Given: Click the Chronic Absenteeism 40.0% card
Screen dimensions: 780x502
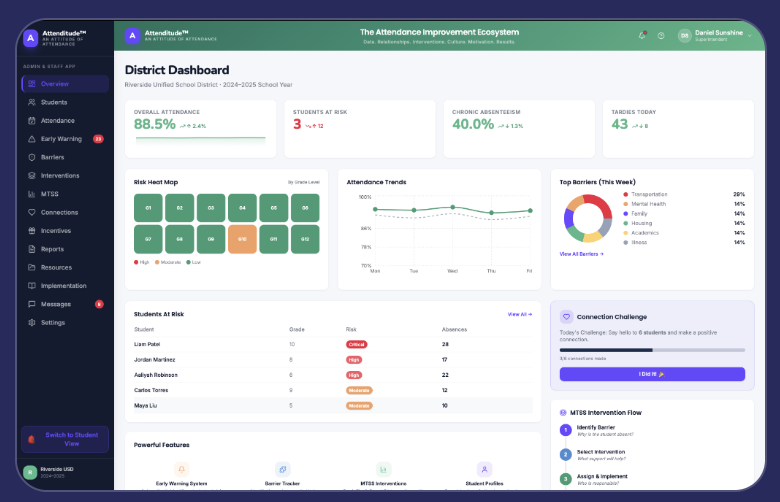Looking at the screenshot, I should coord(519,129).
